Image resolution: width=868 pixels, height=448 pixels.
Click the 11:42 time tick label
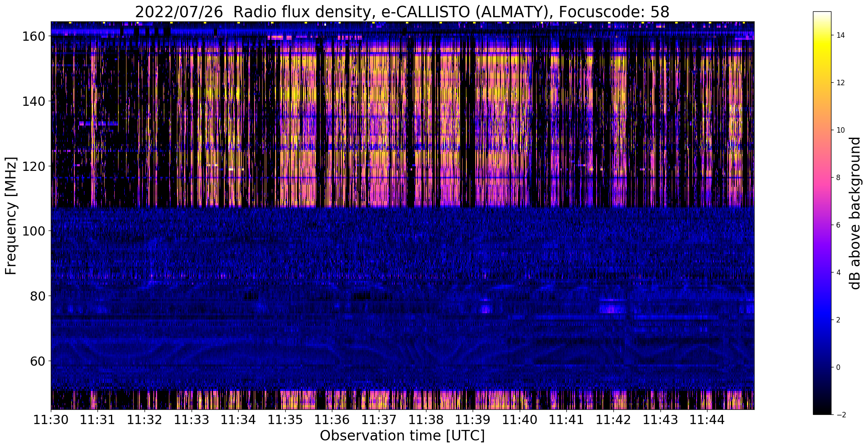point(614,419)
